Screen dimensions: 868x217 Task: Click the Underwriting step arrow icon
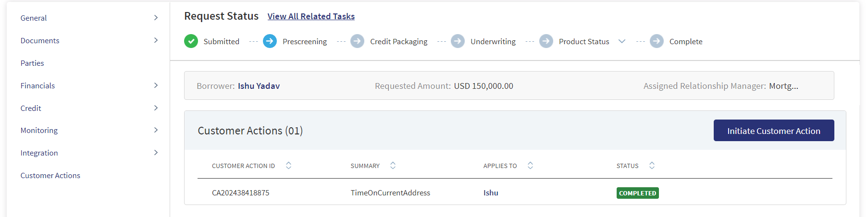(x=458, y=41)
